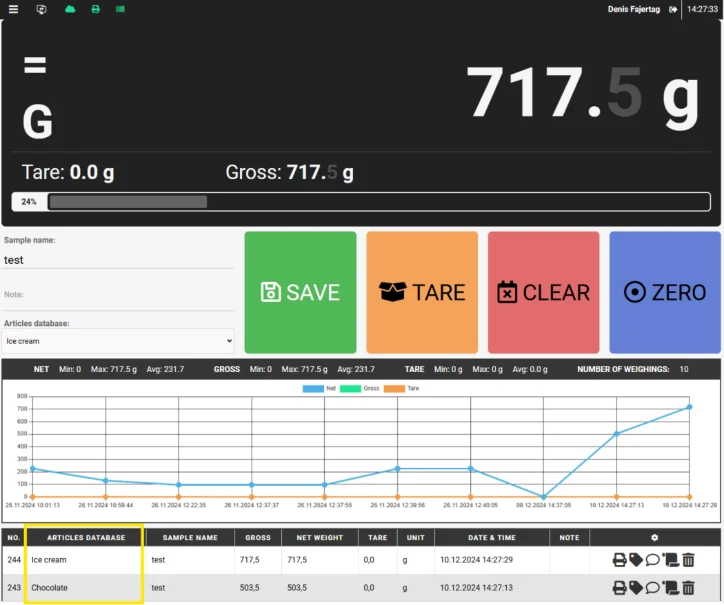This screenshot has width=724, height=605.
Task: Sort by DATE & TIME column header
Action: [492, 538]
